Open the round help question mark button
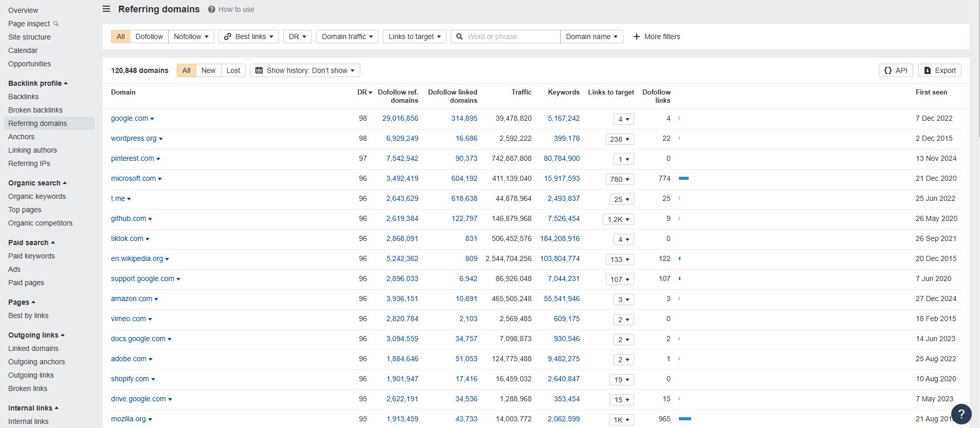This screenshot has height=428, width=980. coord(961,414)
